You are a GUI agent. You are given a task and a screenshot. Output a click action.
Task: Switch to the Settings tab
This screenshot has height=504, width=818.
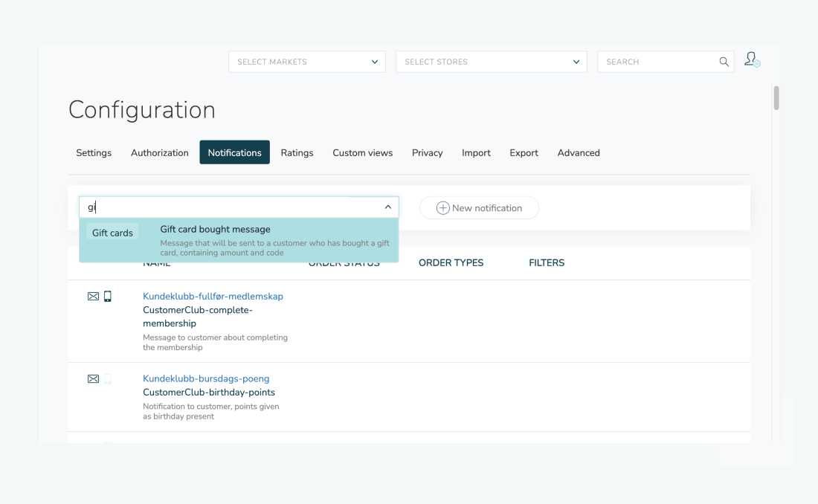(x=94, y=153)
